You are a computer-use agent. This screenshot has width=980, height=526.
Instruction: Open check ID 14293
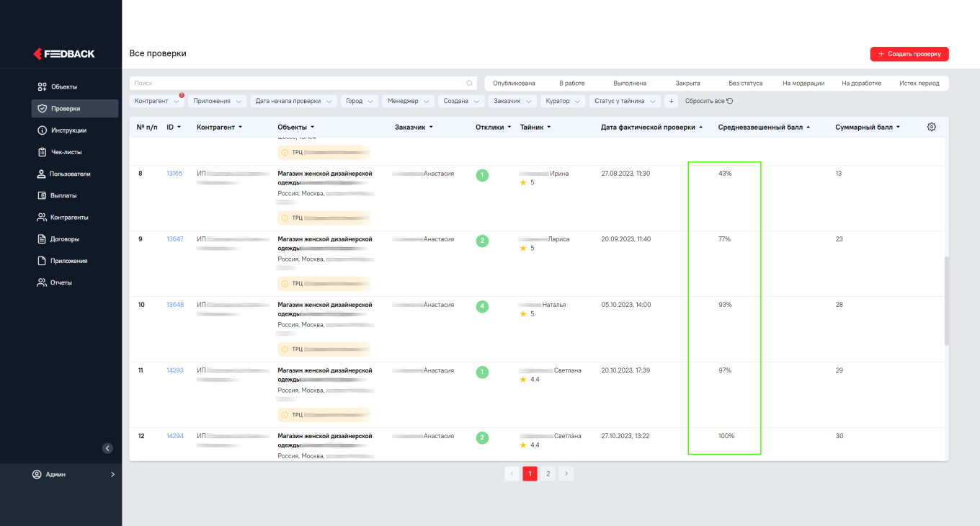(175, 370)
